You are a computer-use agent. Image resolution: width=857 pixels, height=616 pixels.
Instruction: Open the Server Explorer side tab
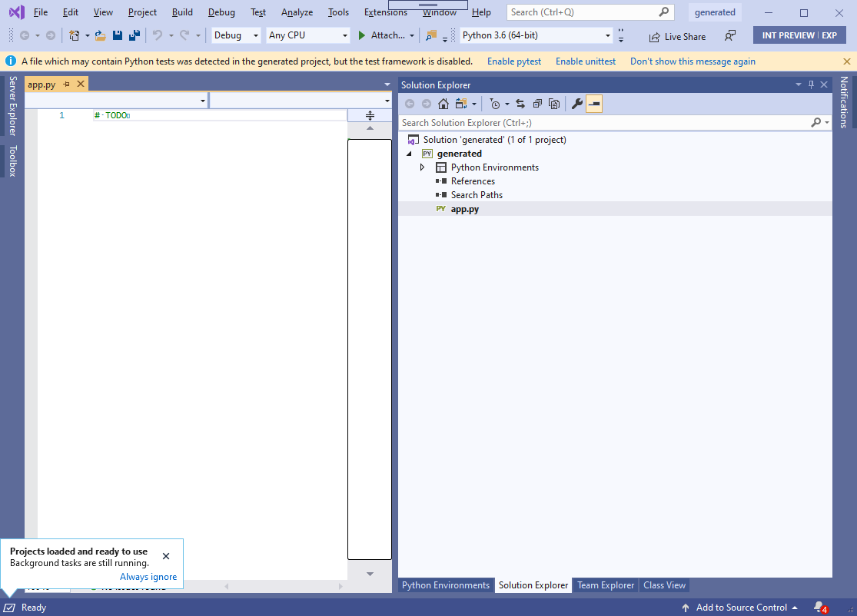click(x=12, y=106)
